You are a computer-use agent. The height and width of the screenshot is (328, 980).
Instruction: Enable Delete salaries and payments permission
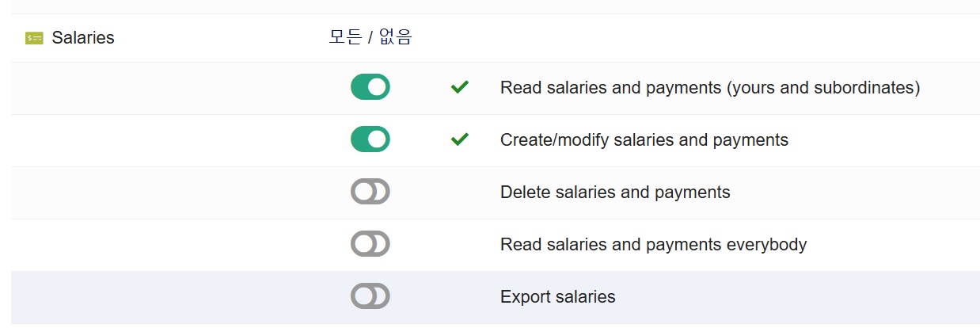tap(370, 192)
